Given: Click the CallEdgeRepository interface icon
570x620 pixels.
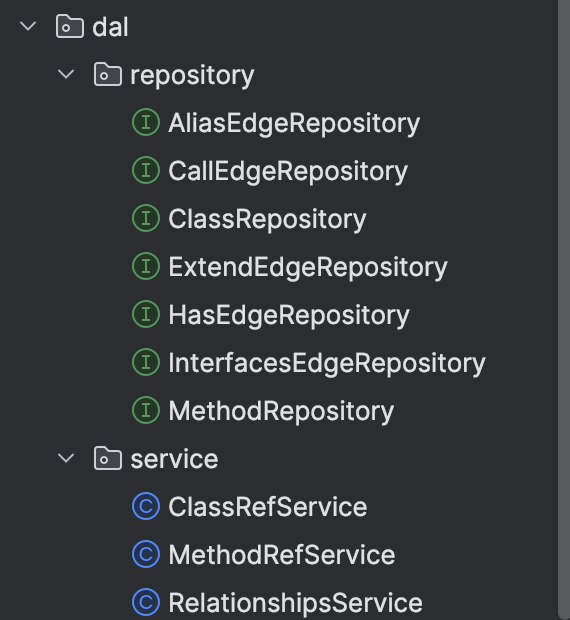Looking at the screenshot, I should tap(146, 170).
